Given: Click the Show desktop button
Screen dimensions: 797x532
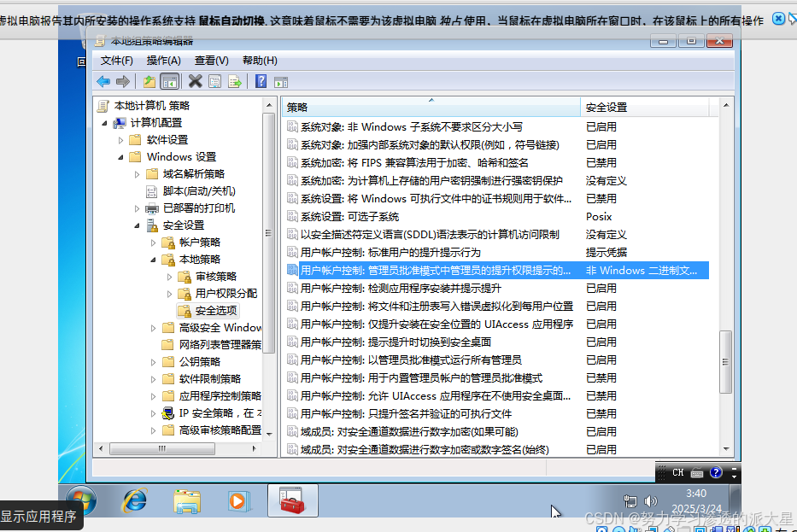Looking at the screenshot, I should click(x=735, y=500).
